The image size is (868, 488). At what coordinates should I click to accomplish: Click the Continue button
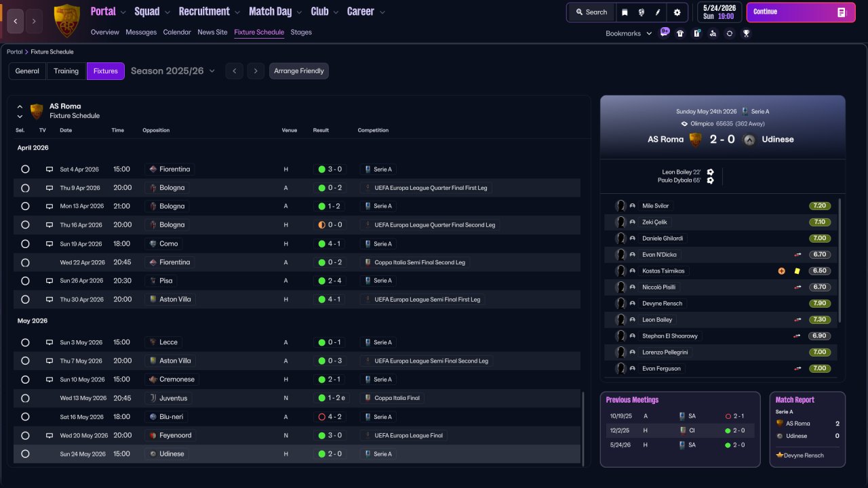coord(801,12)
